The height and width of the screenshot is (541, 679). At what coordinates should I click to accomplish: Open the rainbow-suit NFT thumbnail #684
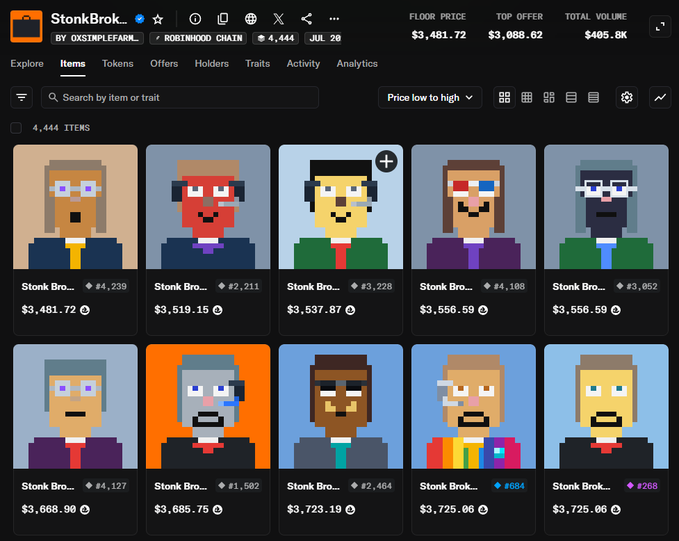pos(474,407)
